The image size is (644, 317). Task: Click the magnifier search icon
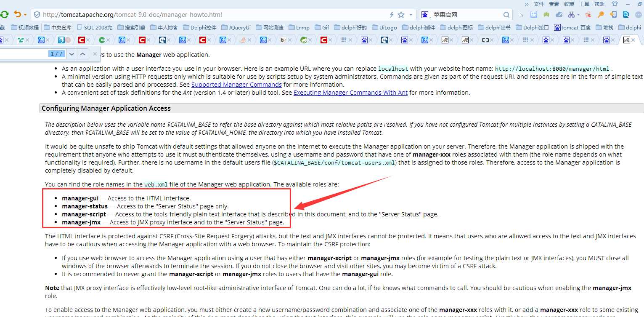pos(506,15)
